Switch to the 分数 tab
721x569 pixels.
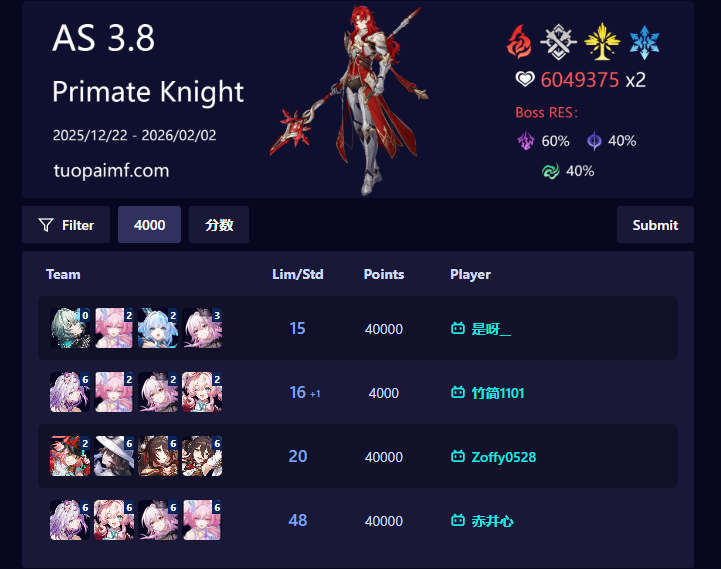click(219, 225)
